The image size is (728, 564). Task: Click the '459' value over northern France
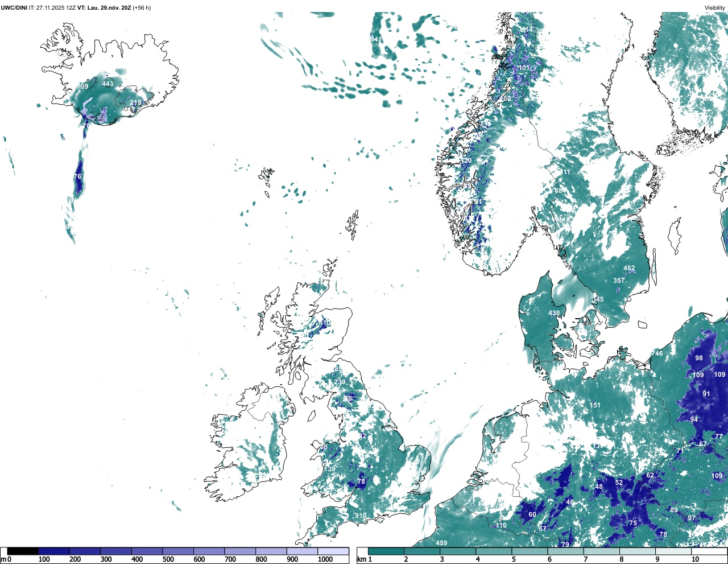pos(441,543)
